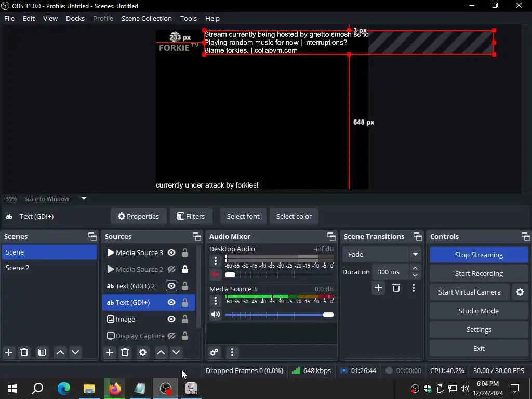The width and height of the screenshot is (532, 399).
Task: Unlock Media Source 2 lock icon
Action: click(x=185, y=269)
